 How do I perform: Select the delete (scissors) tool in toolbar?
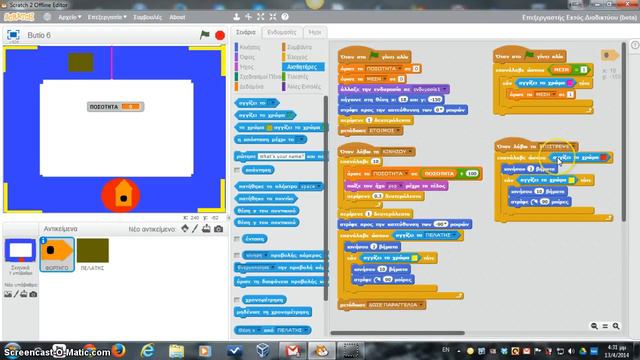click(x=248, y=17)
